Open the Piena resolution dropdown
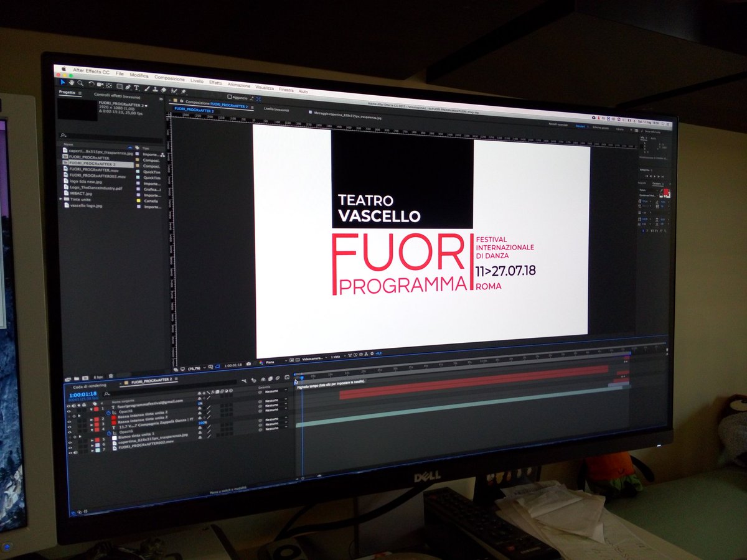Screen dimensions: 747x560 tap(275, 362)
